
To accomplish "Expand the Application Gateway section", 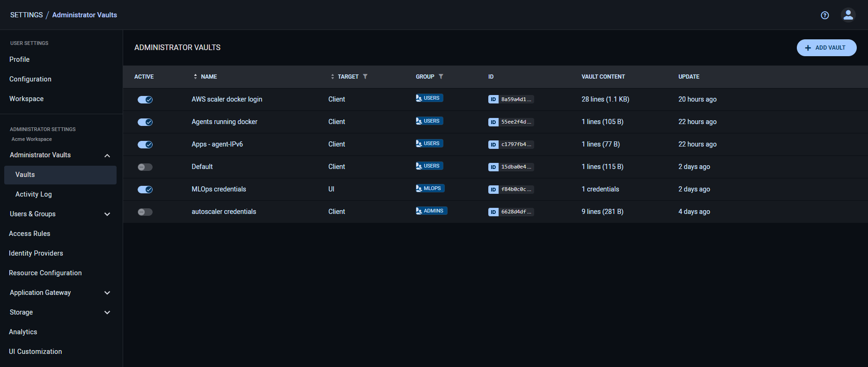I will point(107,293).
